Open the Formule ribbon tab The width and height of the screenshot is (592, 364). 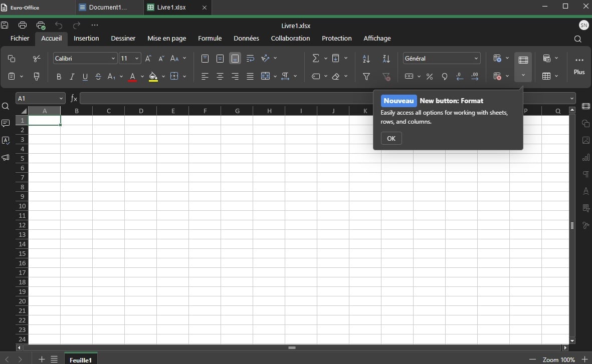pyautogui.click(x=210, y=39)
